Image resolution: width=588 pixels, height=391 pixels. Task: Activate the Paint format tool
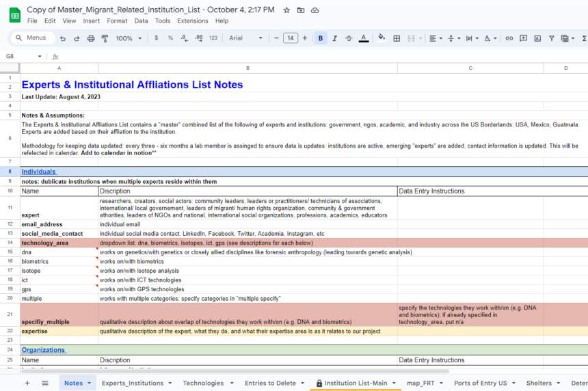pyautogui.click(x=105, y=38)
